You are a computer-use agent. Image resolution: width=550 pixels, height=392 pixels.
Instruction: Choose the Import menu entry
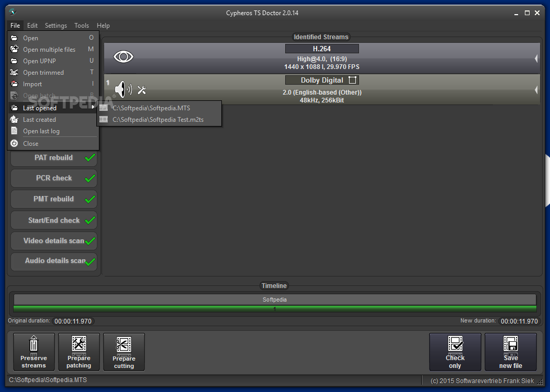(53, 84)
